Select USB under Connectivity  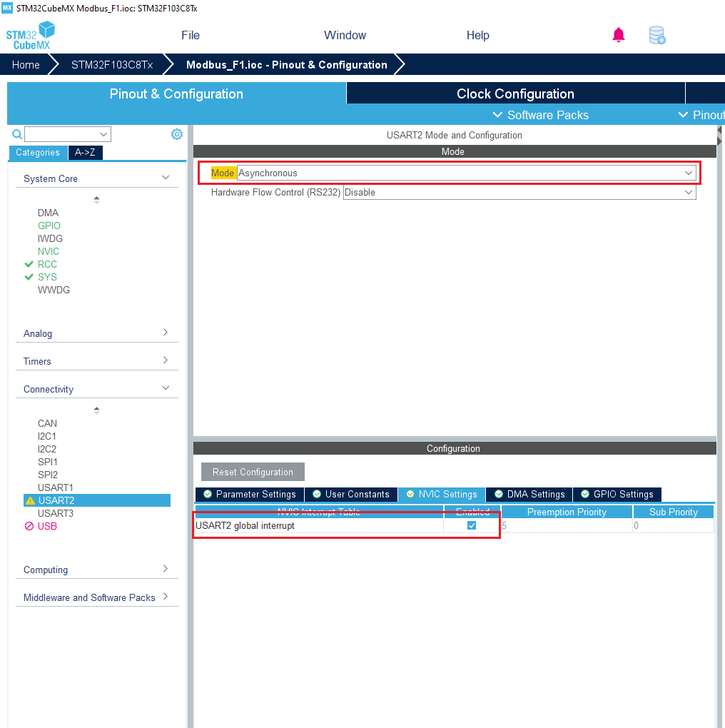click(x=47, y=526)
